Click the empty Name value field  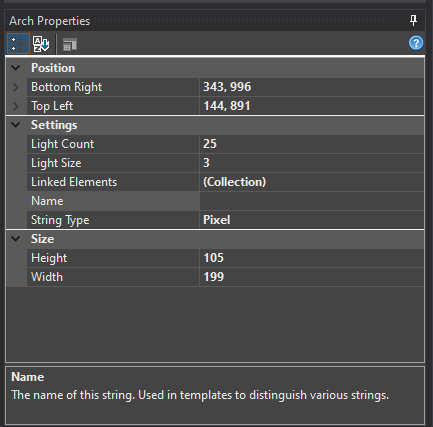(x=312, y=201)
